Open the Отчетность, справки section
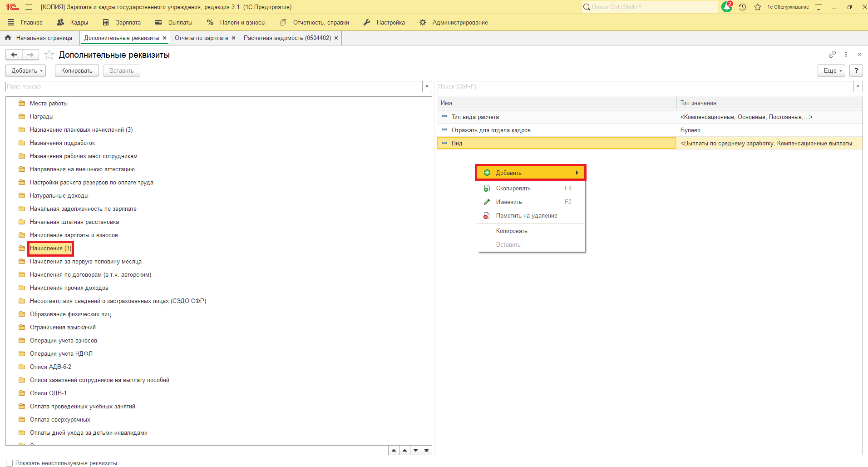The height and width of the screenshot is (467, 868). click(315, 23)
